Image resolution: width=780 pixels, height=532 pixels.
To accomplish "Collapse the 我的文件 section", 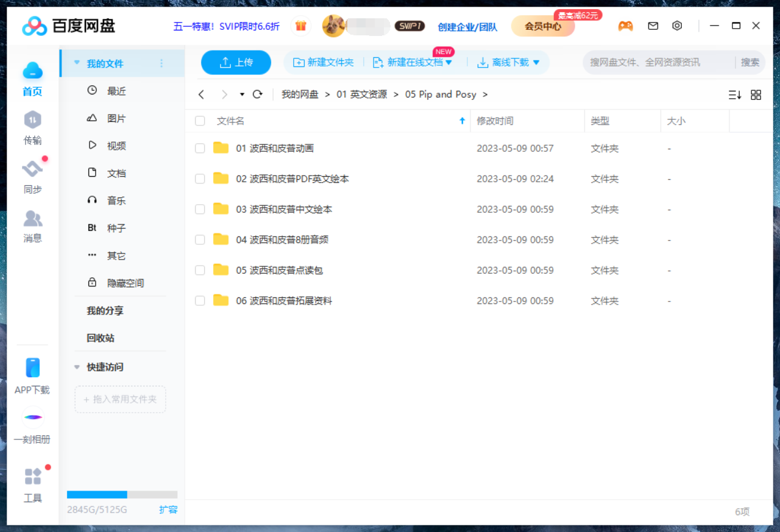I will (76, 62).
